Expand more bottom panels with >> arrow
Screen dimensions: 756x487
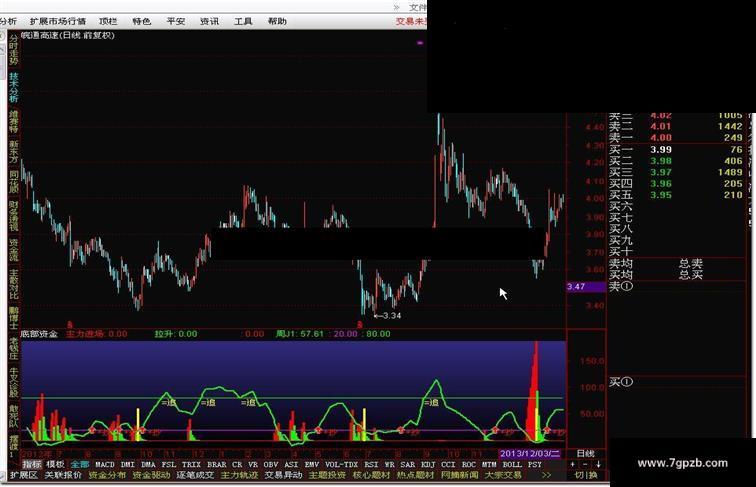tap(546, 475)
